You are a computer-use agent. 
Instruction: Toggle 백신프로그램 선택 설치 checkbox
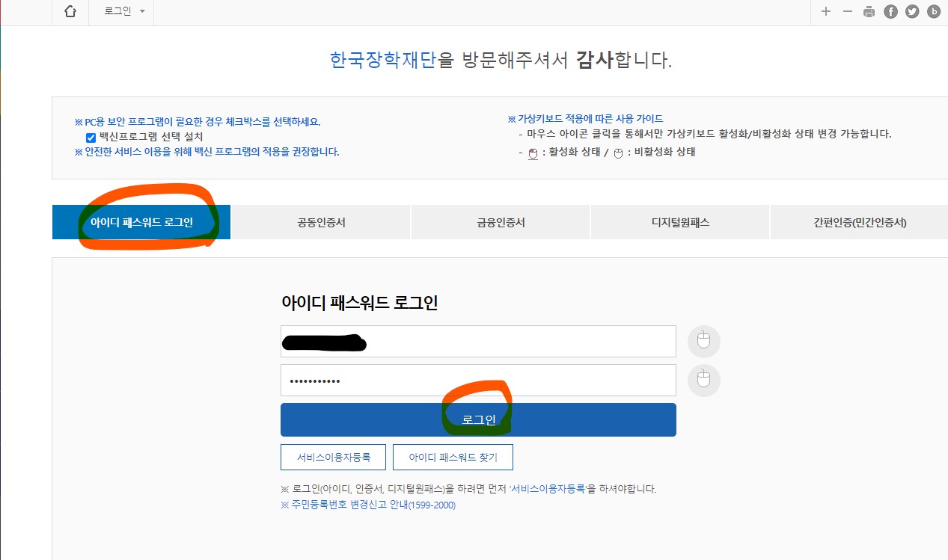pos(91,138)
